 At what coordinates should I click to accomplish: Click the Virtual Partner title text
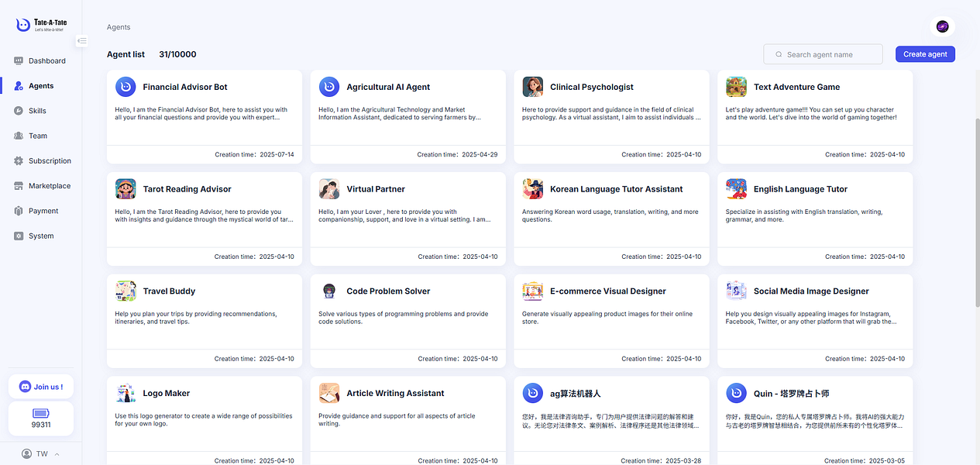coord(376,189)
